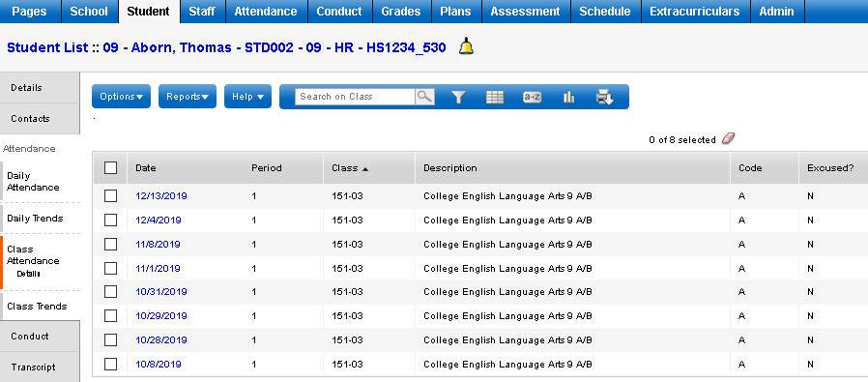Open the 10/29/2019 attendance record
The width and height of the screenshot is (868, 382).
[161, 316]
